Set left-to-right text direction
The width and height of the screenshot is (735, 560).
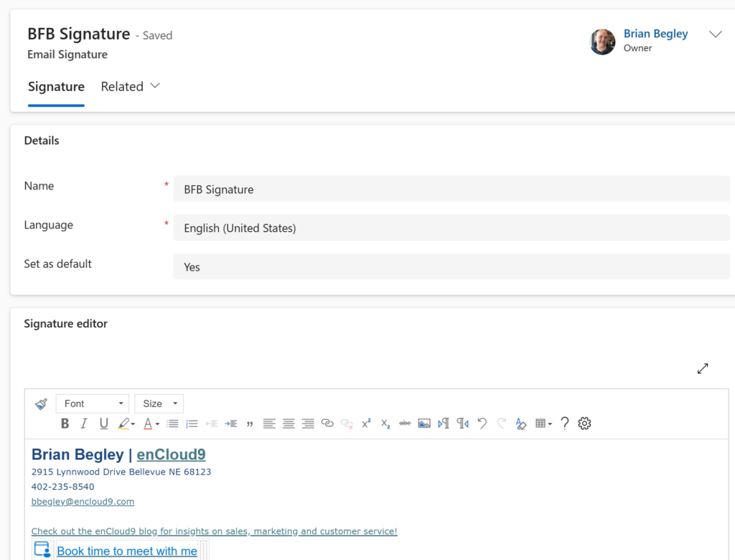pyautogui.click(x=444, y=424)
